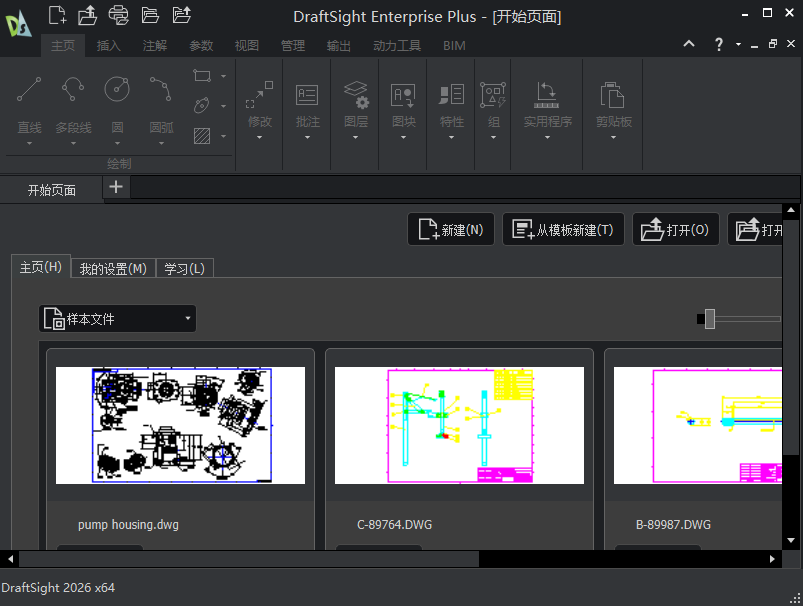Expand the Circle (圆) dropdown arrow
The width and height of the screenshot is (803, 606).
point(117,143)
